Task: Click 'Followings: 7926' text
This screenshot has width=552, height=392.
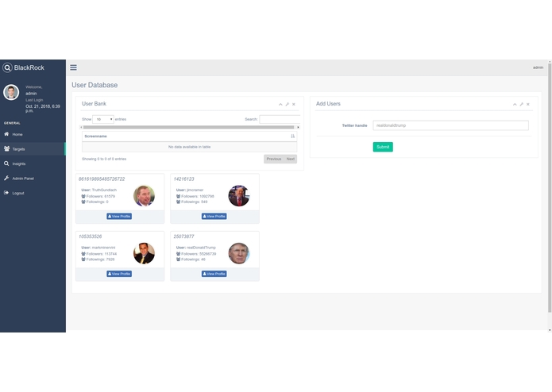Action: [100, 259]
